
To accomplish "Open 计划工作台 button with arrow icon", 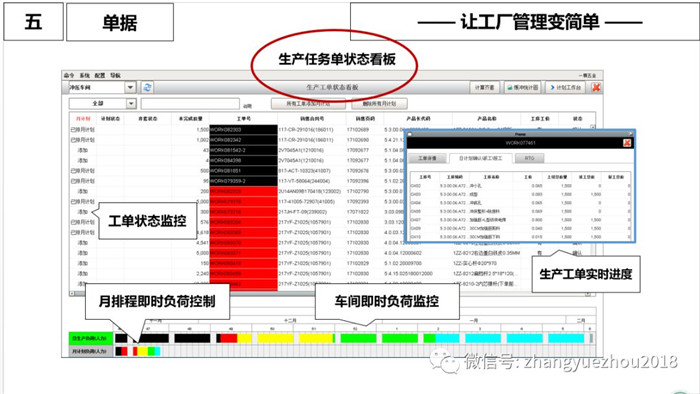I will (566, 87).
